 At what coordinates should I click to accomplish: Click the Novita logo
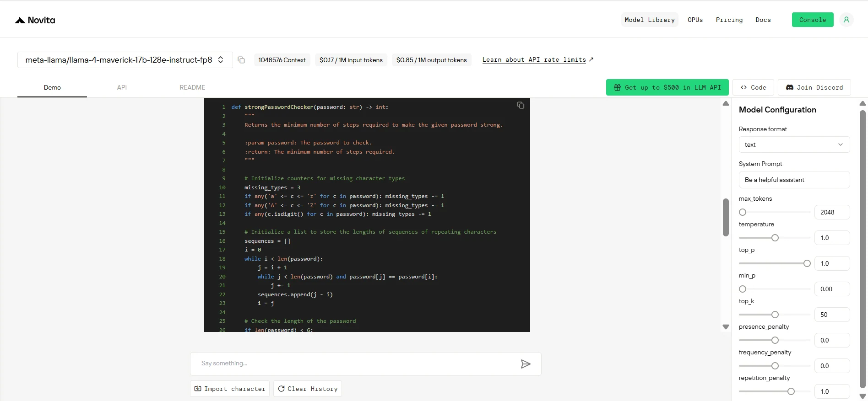(35, 20)
